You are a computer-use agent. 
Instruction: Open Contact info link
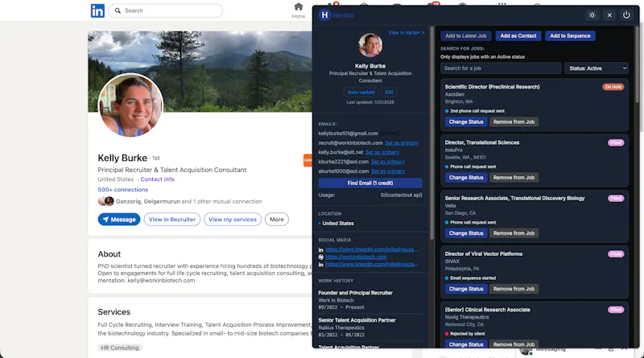[157, 179]
